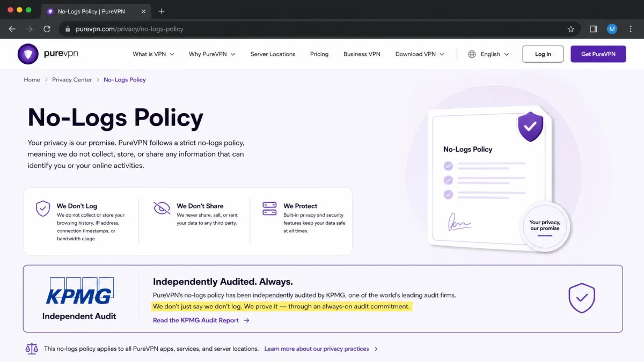Click the Get PureVPN button
The height and width of the screenshot is (362, 644).
(x=598, y=54)
